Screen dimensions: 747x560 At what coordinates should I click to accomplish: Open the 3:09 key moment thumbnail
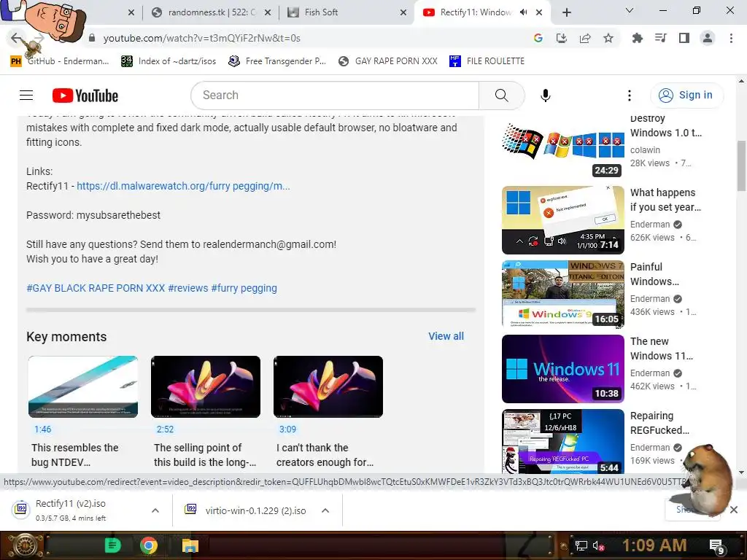[x=328, y=386]
